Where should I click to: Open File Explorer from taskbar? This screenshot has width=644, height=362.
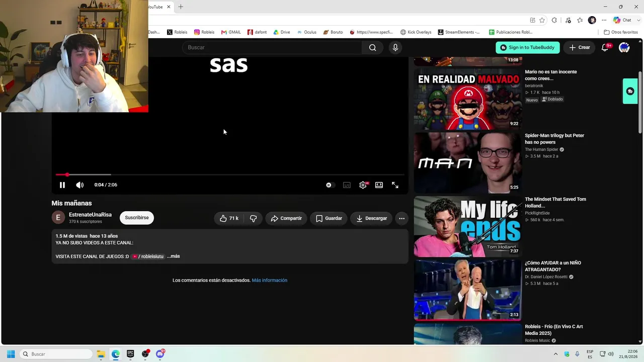click(101, 354)
